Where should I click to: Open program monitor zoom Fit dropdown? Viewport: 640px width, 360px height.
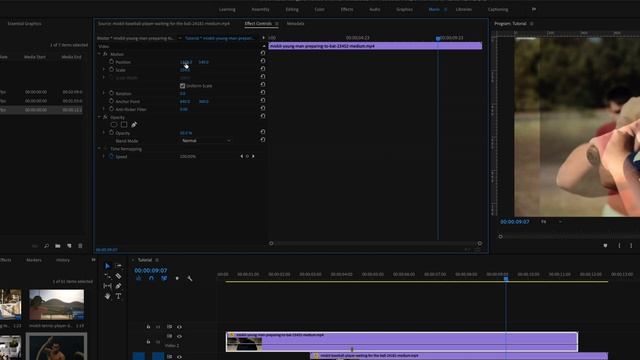[551, 222]
